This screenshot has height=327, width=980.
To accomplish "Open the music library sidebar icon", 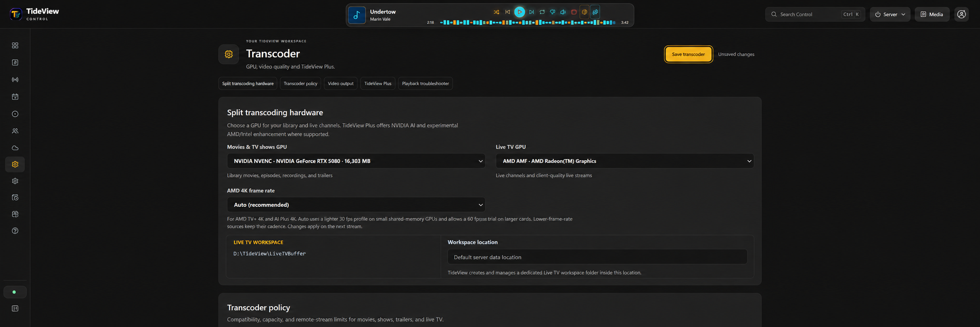I will tap(15, 63).
